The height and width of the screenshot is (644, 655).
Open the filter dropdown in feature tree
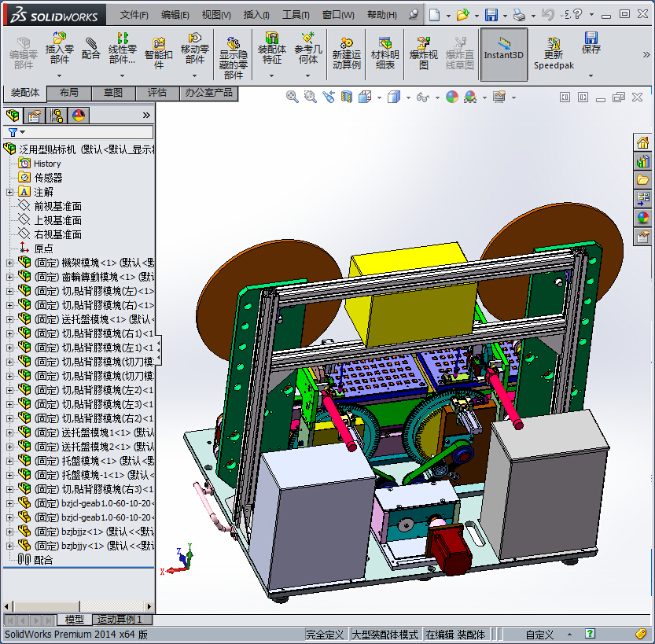click(x=16, y=132)
